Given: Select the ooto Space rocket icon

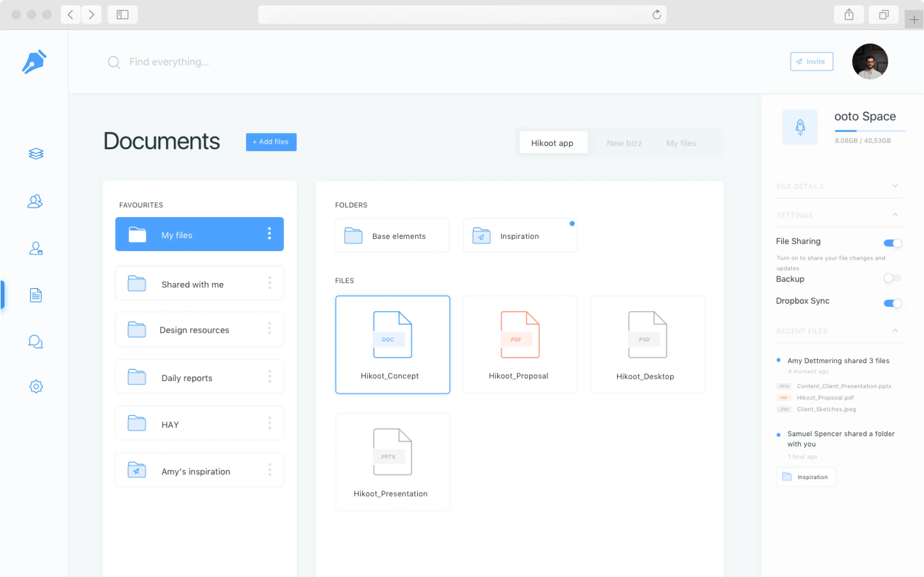Looking at the screenshot, I should pyautogui.click(x=800, y=127).
